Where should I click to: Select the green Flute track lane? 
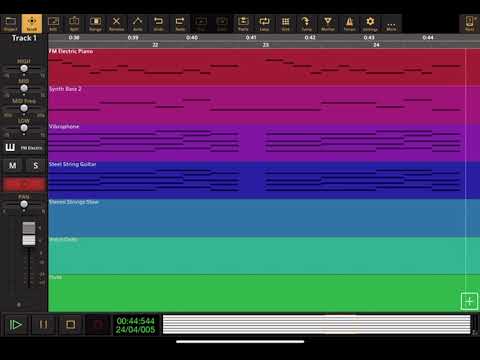264,293
